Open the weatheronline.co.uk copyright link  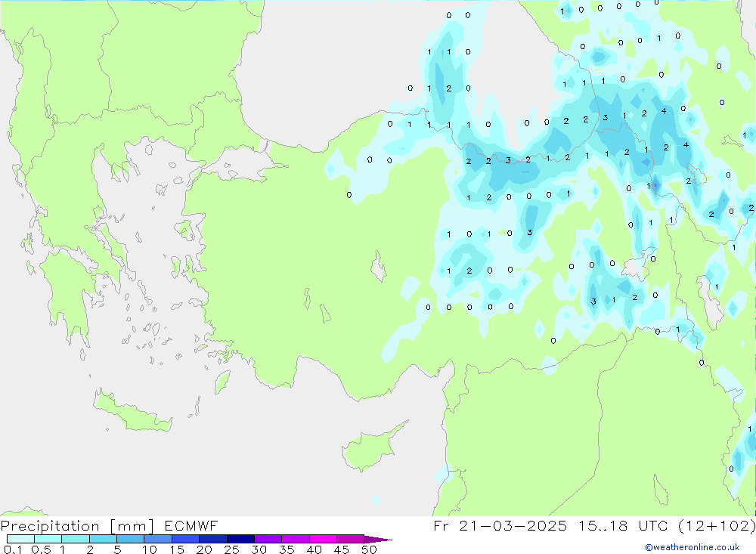tap(692, 547)
